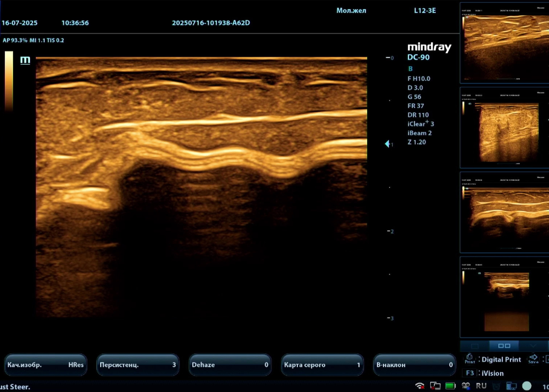The height and width of the screenshot is (392, 549).
Task: Click the disconnected Wi-Fi status icon
Action: [x=420, y=386]
